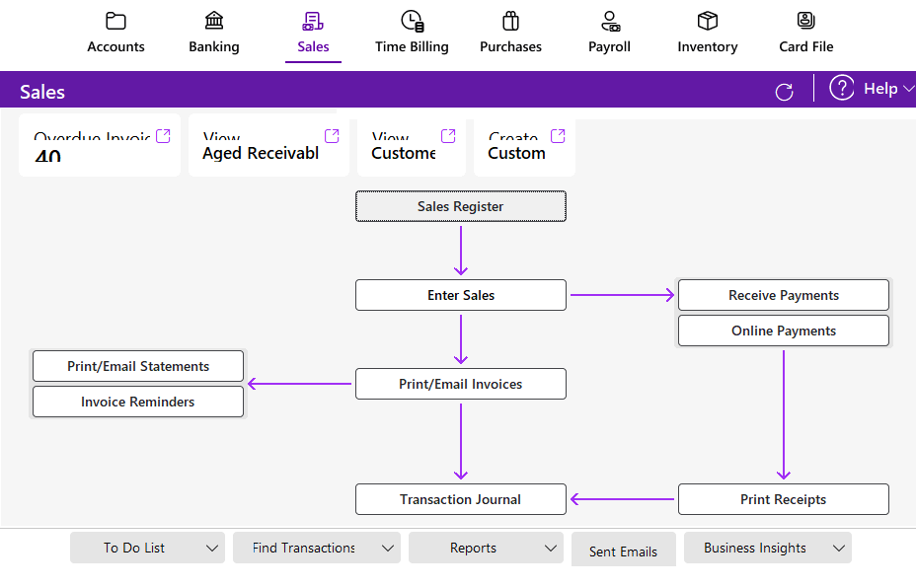This screenshot has width=916, height=588.
Task: Go to the Inventory tab label
Action: tap(708, 46)
